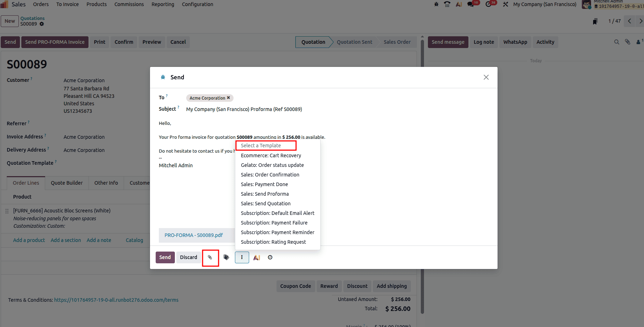Image resolution: width=644 pixels, height=327 pixels.
Task: Grab the drag handle of Acoustic Bloc Screens line
Action: click(x=7, y=211)
